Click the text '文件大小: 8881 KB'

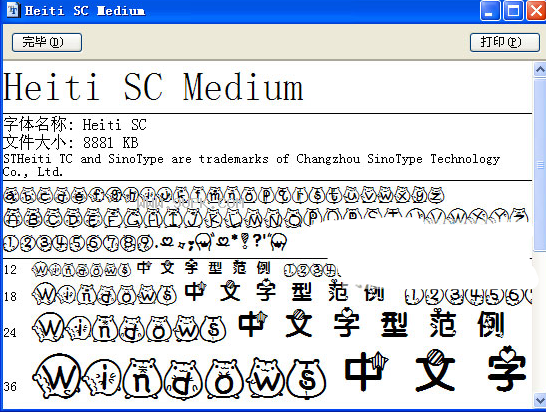click(x=71, y=142)
